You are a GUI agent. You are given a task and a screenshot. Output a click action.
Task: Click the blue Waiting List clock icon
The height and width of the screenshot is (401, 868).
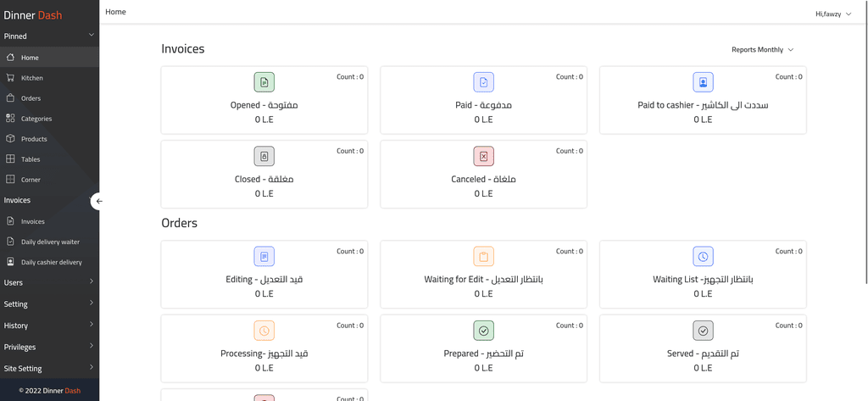coord(703,256)
